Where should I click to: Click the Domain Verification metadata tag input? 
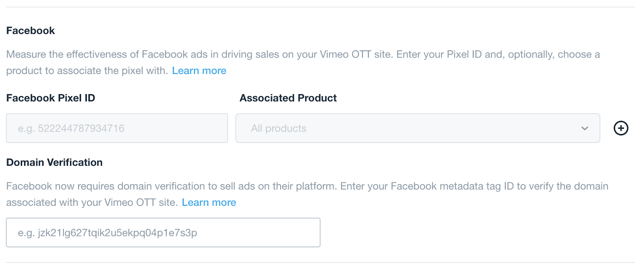click(163, 232)
